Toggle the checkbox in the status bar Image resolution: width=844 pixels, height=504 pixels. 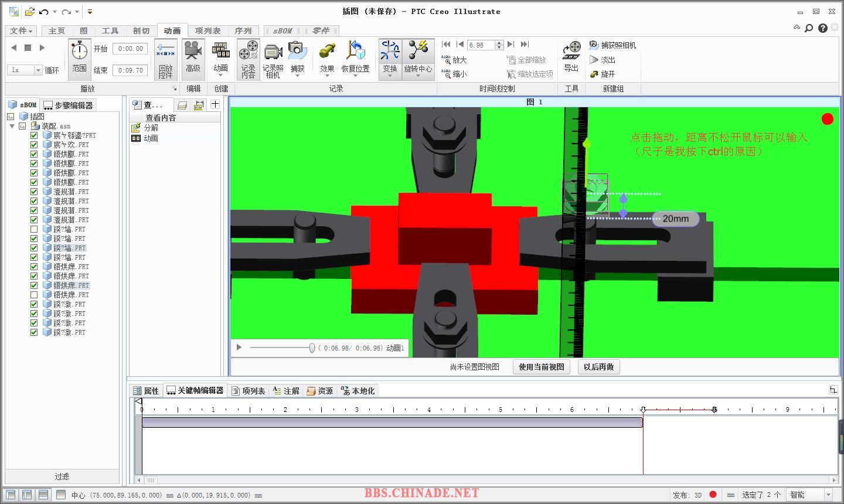click(x=61, y=495)
